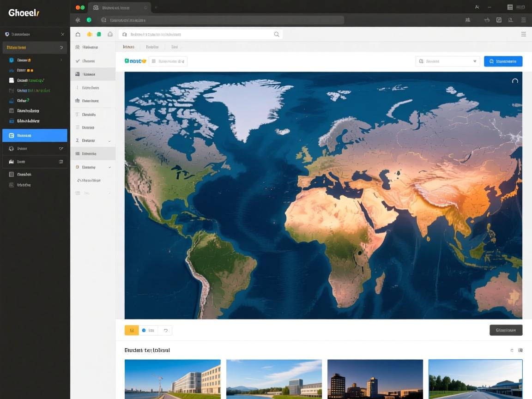
Task: Click the curved undo arrow icon below the map
Action: pos(165,330)
